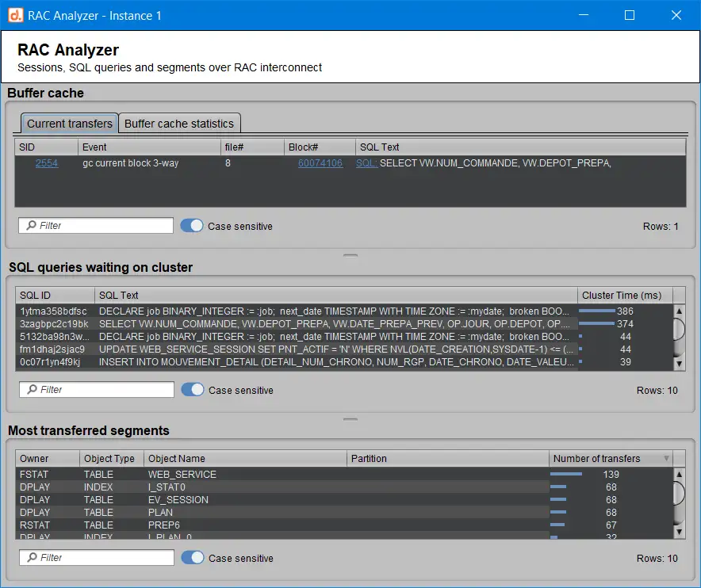701x588 pixels.
Task: Select SQL ID 1ytma358bdfsc row
Action: tap(344, 311)
